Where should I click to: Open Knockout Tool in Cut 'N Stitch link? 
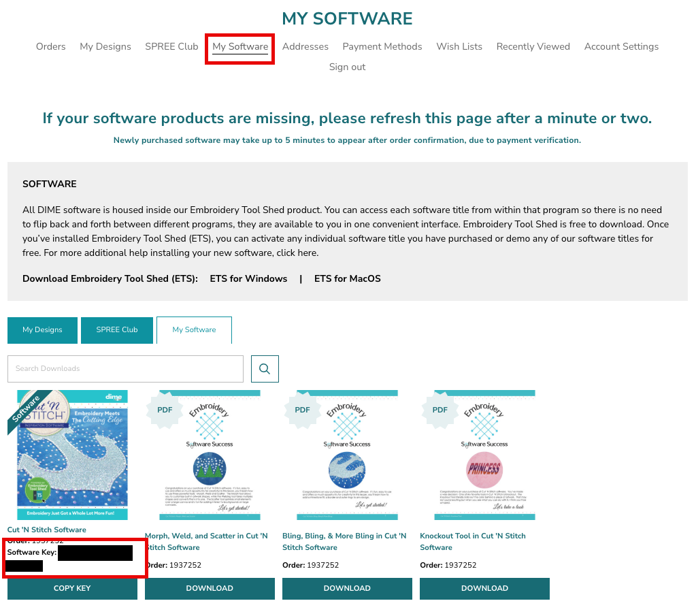tap(473, 542)
